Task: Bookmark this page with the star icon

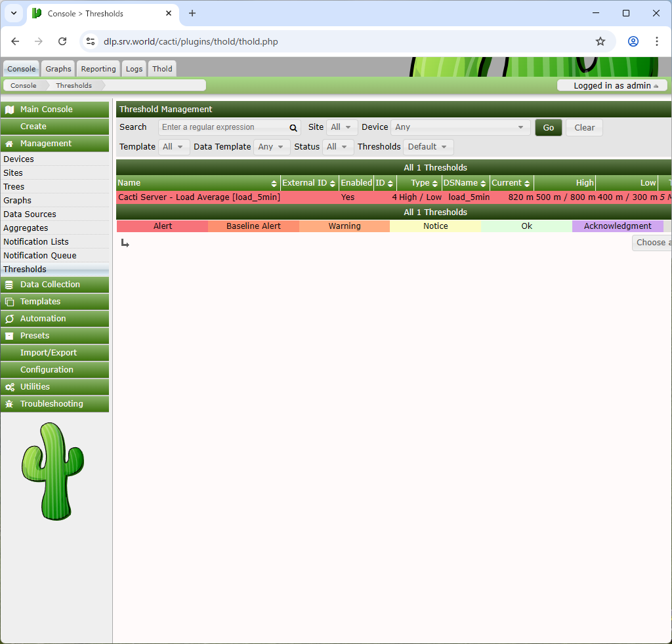Action: (x=600, y=41)
